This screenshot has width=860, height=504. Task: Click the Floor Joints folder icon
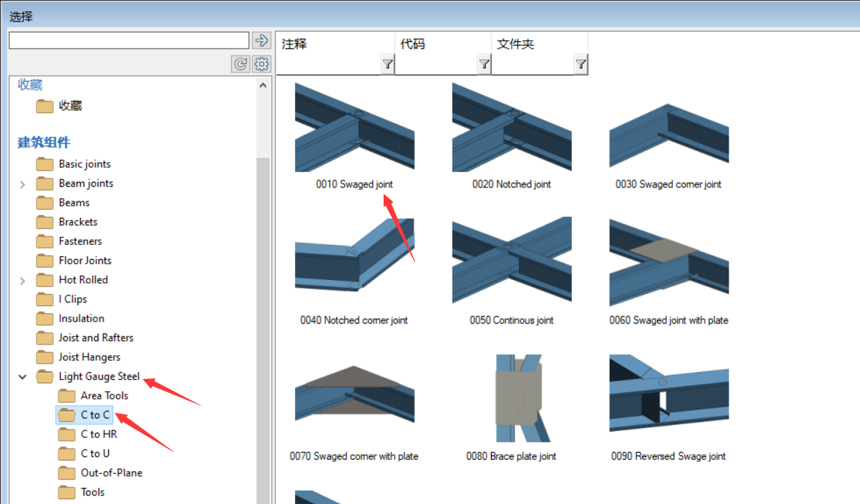point(45,260)
